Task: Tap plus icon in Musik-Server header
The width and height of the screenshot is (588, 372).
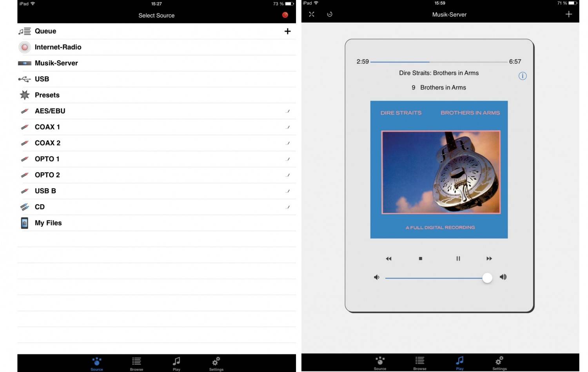Action: pyautogui.click(x=569, y=14)
